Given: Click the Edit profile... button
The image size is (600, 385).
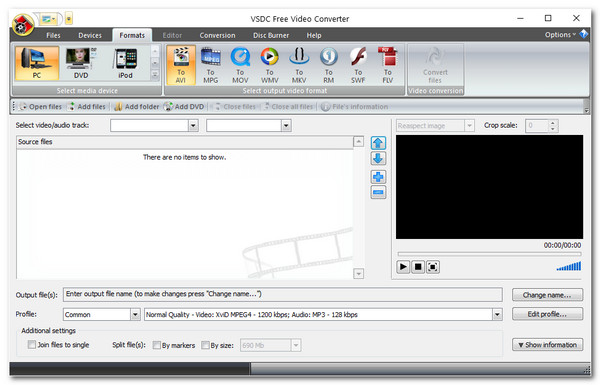Looking at the screenshot, I should click(547, 314).
